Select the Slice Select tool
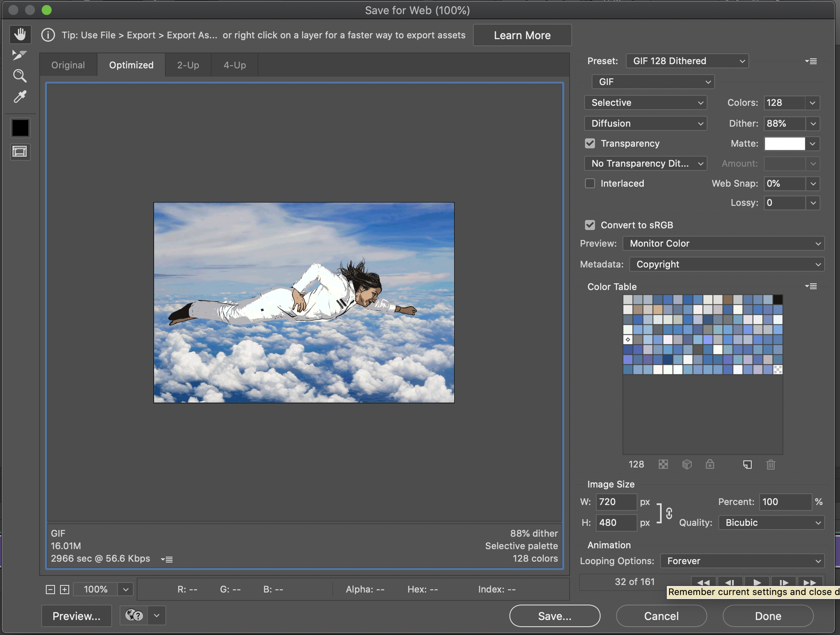 (20, 55)
